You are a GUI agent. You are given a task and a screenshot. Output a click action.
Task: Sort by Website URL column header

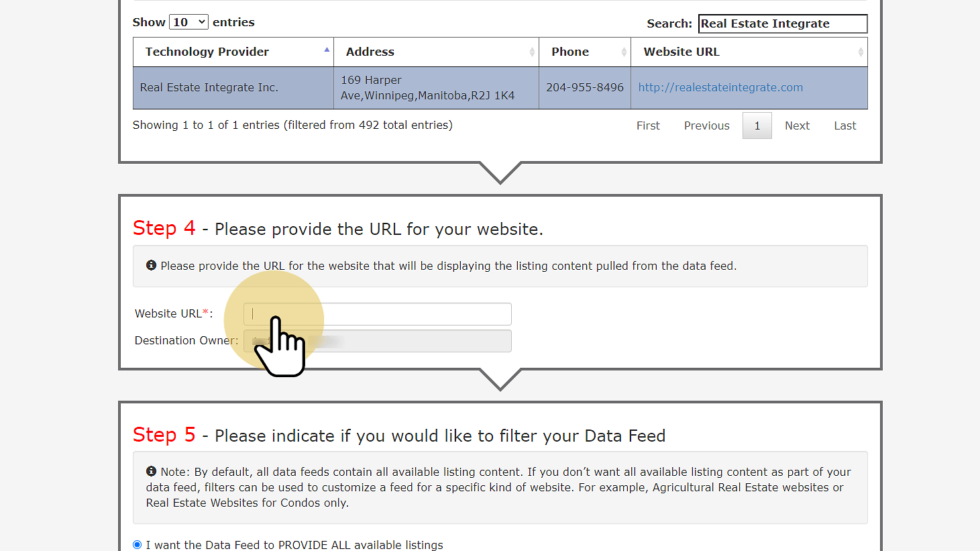749,52
